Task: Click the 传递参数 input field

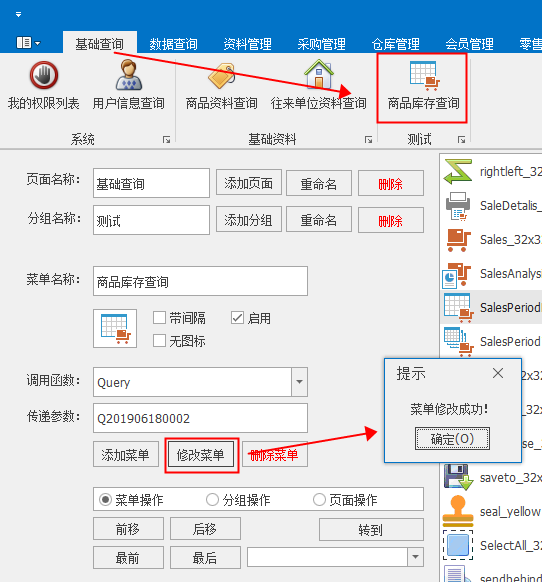Action: (x=200, y=418)
